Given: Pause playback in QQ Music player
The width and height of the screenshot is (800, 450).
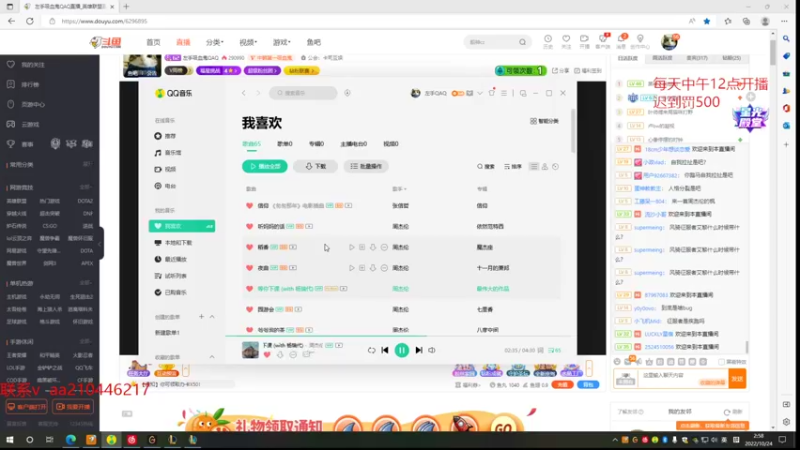Looking at the screenshot, I should [x=402, y=350].
